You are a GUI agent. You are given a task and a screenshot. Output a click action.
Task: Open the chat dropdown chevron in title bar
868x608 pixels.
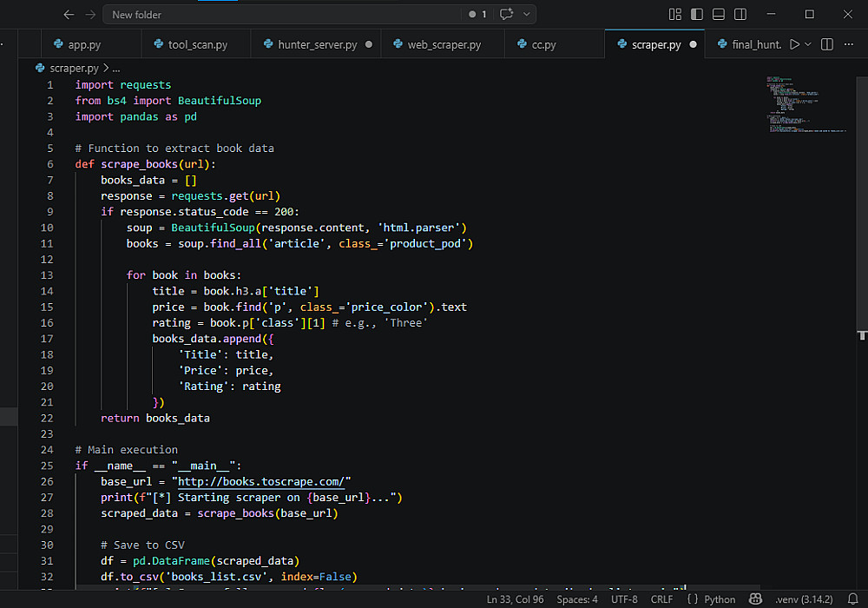click(526, 14)
